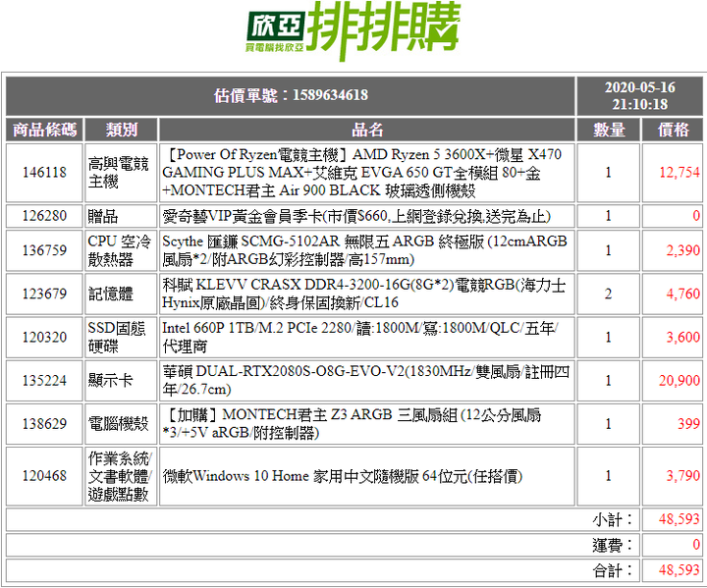707x588 pixels.
Task: Select quote number 1589634618 header
Action: tap(291, 95)
